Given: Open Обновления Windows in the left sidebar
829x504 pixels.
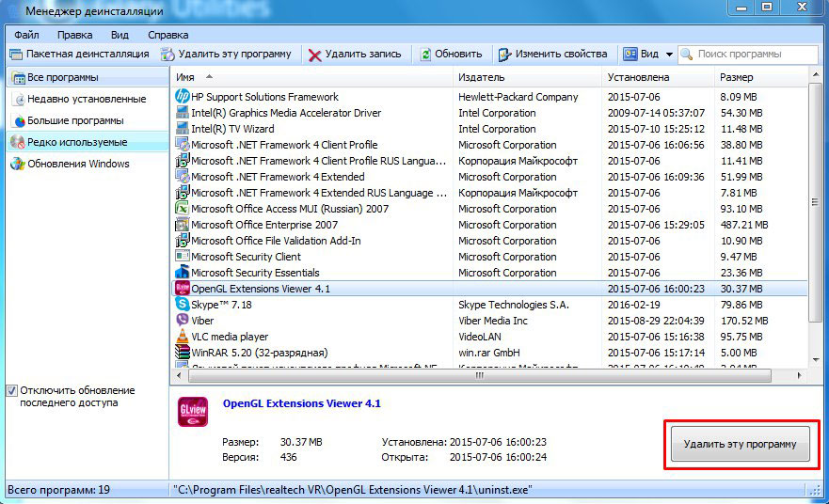Looking at the screenshot, I should pyautogui.click(x=78, y=164).
